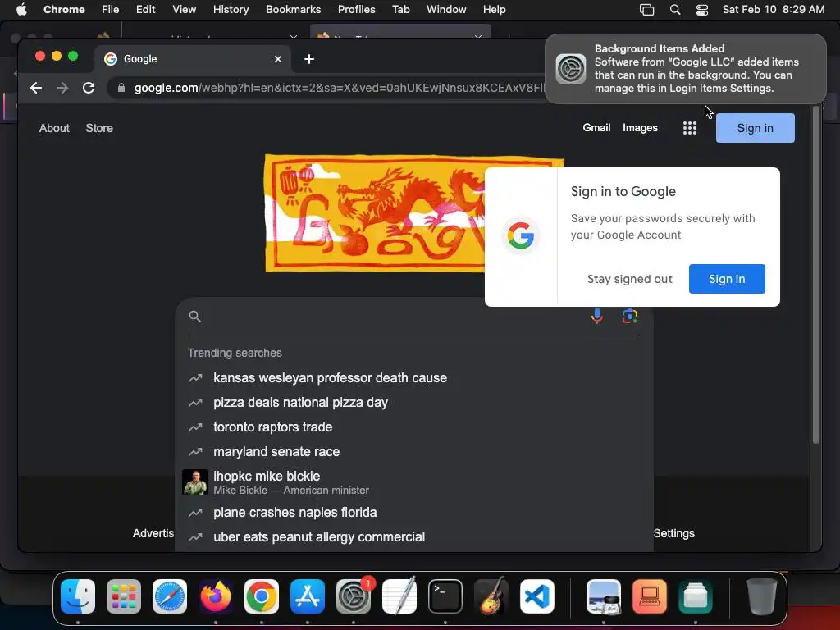Open App Store from the dock
This screenshot has width=840, height=630.
pos(308,596)
